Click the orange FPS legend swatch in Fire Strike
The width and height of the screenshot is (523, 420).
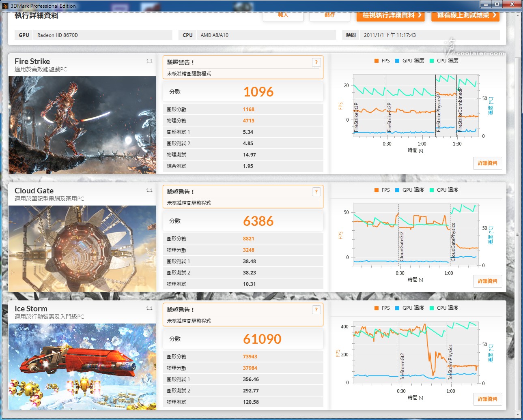377,61
